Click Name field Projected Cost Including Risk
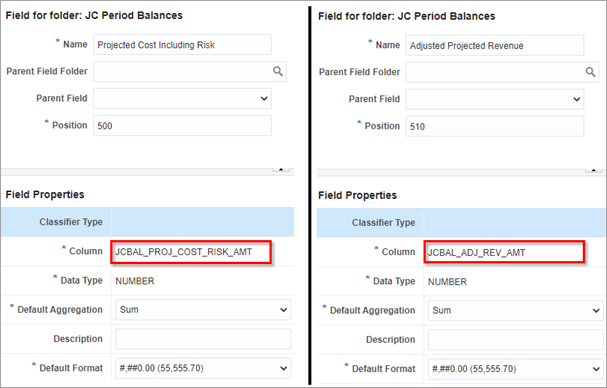The image size is (607, 388). [x=182, y=45]
